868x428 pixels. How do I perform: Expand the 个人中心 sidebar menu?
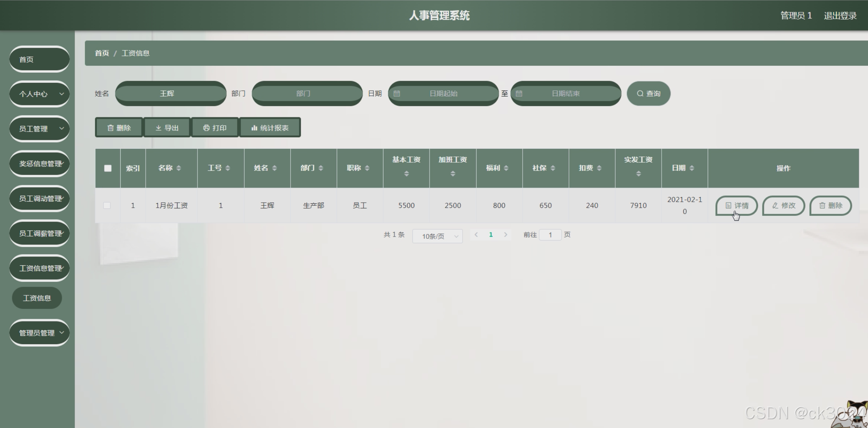pos(39,94)
